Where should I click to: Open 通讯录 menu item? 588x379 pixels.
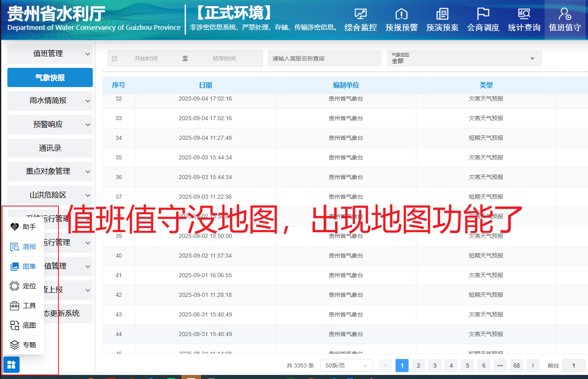[50, 148]
